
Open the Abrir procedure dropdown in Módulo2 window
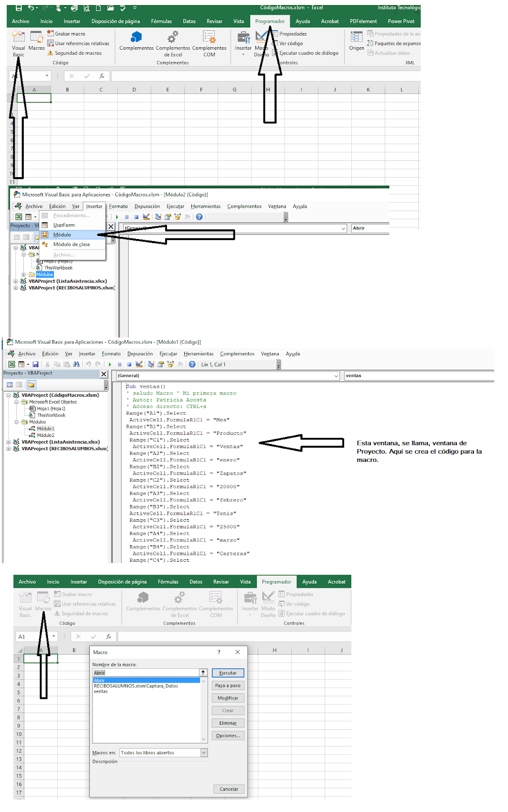pyautogui.click(x=370, y=228)
